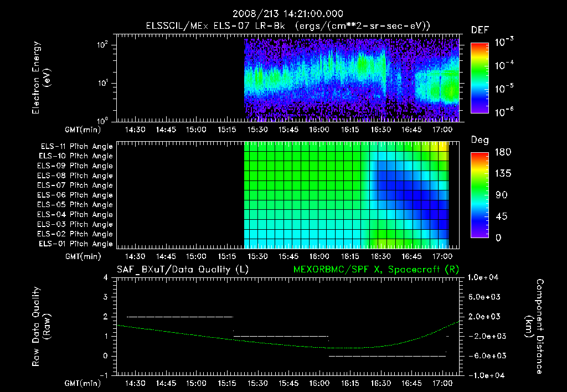The height and width of the screenshot is (392, 567).
Task: Click the white data quality line at level 2
Action: [x=180, y=317]
